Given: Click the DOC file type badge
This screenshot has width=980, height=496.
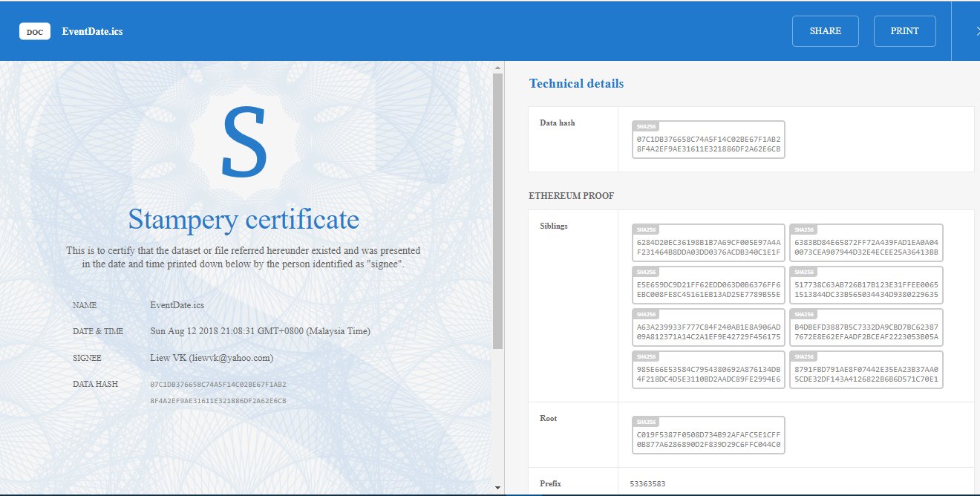Looking at the screenshot, I should 35,31.
